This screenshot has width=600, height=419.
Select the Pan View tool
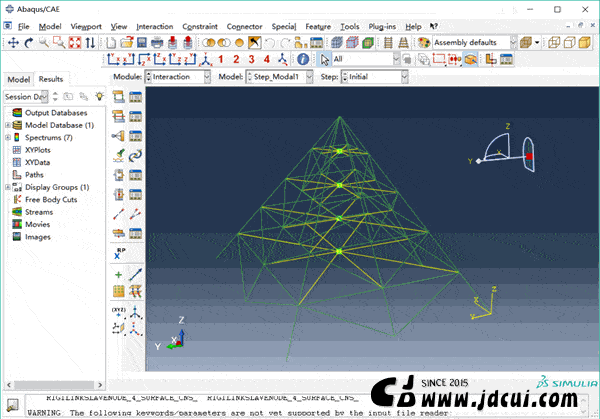13,42
